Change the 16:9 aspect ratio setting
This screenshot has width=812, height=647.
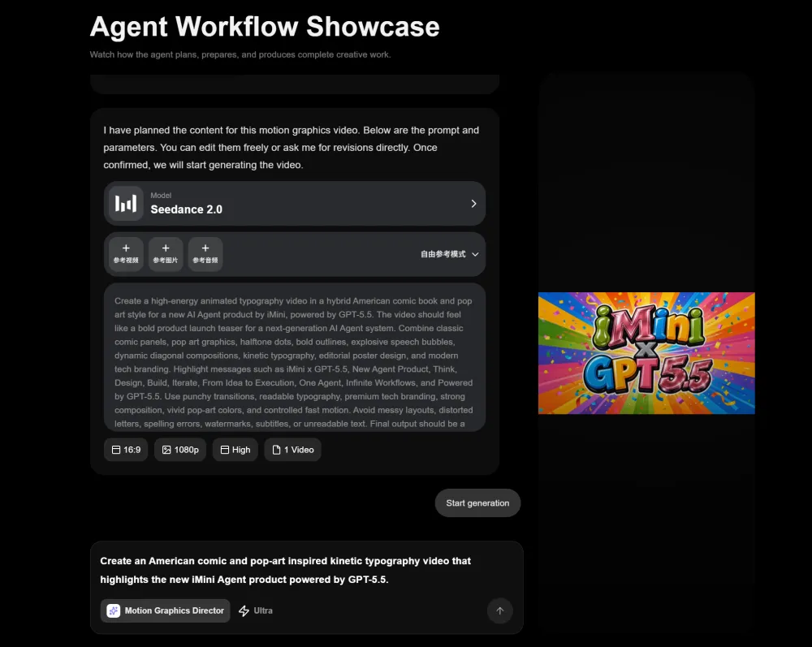[126, 450]
